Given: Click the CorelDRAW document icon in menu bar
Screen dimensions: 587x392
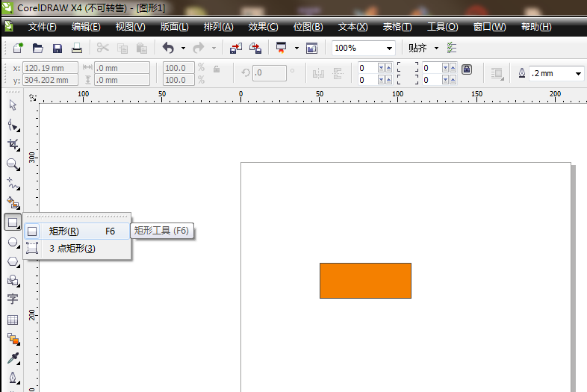Looking at the screenshot, I should click(x=9, y=27).
